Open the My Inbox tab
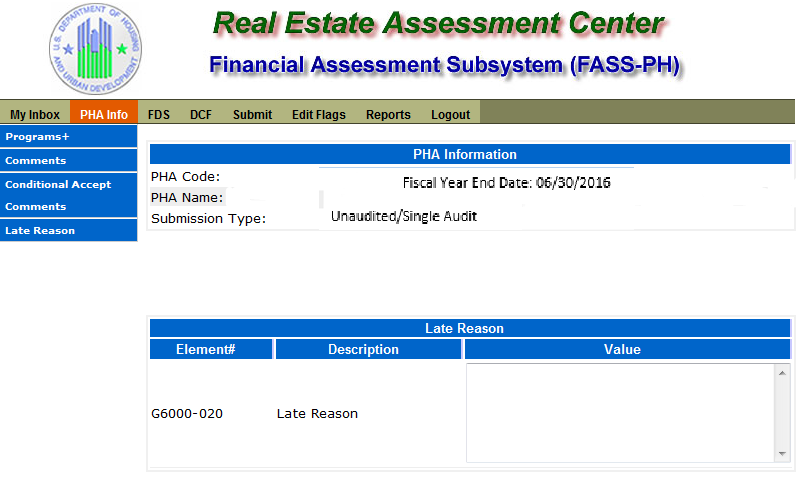Viewport: 800px width, 478px height. click(35, 114)
